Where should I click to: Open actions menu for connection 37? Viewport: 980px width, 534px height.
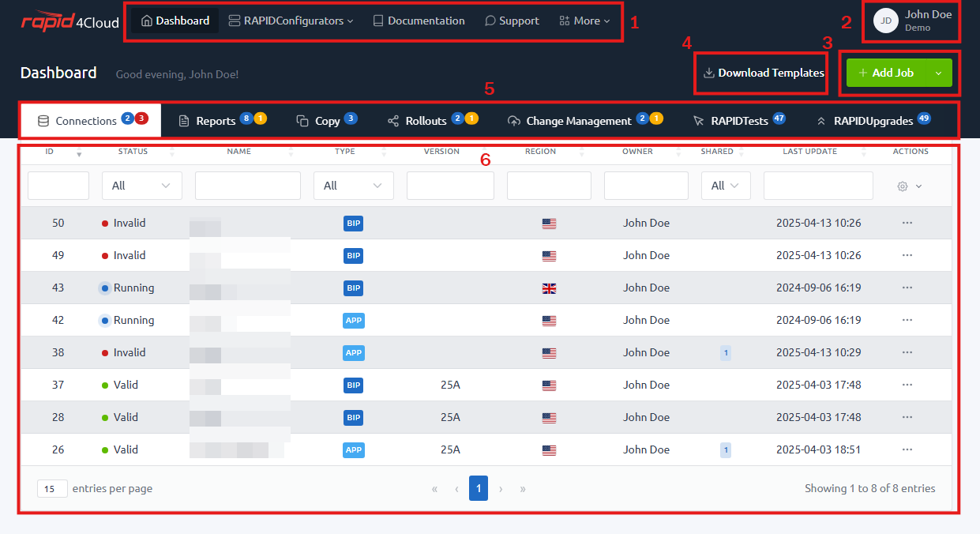click(907, 385)
